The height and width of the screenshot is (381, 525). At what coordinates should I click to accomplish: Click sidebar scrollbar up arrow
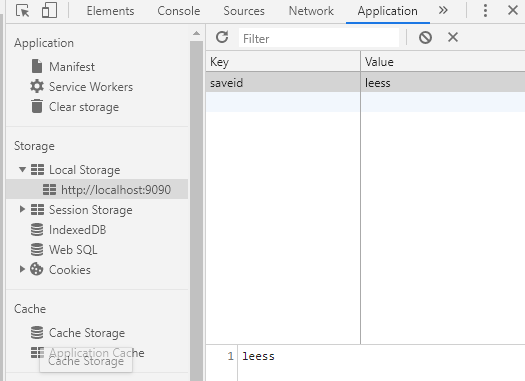click(x=197, y=33)
